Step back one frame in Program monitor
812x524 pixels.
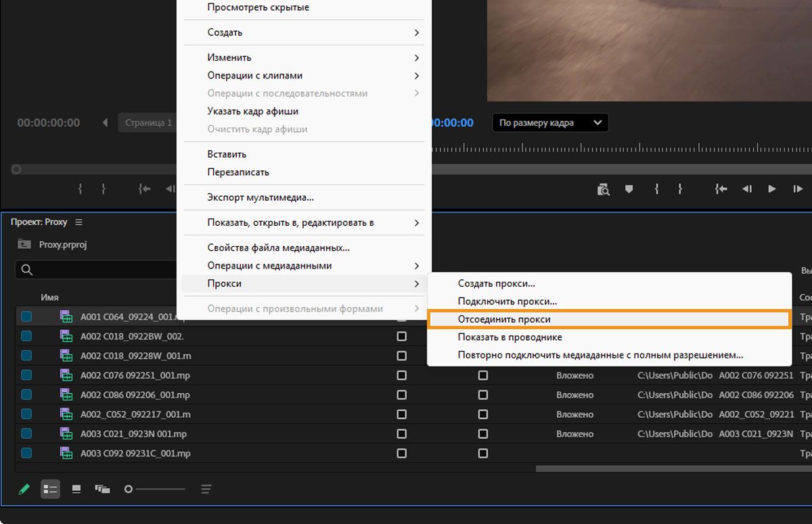(747, 189)
